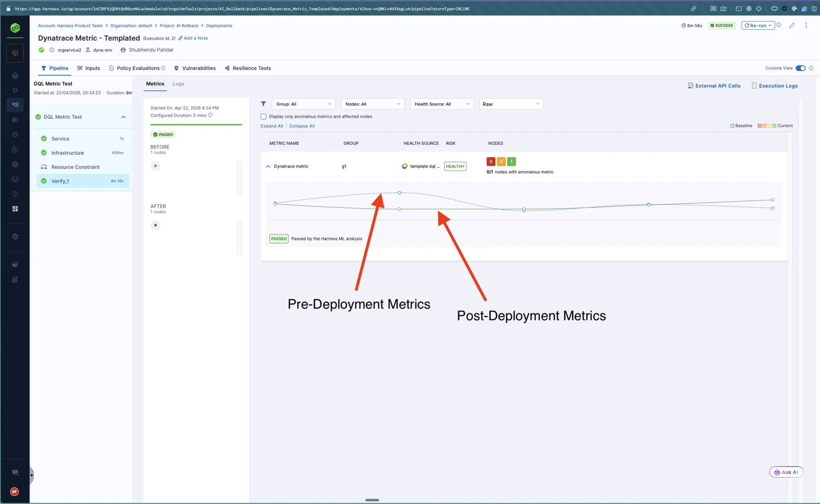Click Expand All link
This screenshot has width=820, height=504.
coord(272,126)
